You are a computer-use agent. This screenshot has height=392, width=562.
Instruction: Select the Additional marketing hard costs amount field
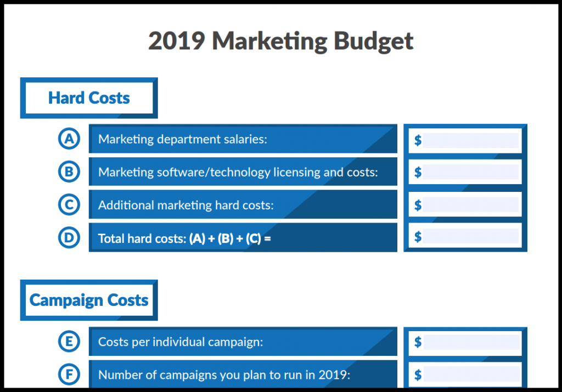(x=470, y=204)
